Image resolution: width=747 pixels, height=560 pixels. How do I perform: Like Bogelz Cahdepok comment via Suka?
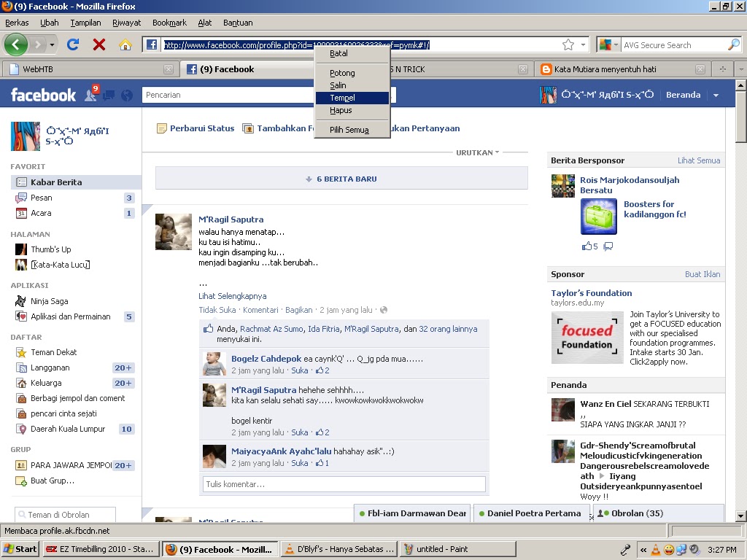(x=299, y=370)
